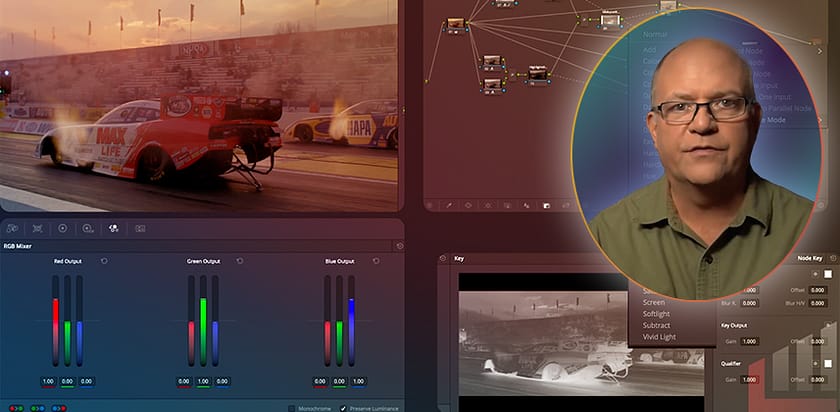Toggle the Key Input matte white box
Viewport: 840px width, 412px height.
click(828, 274)
